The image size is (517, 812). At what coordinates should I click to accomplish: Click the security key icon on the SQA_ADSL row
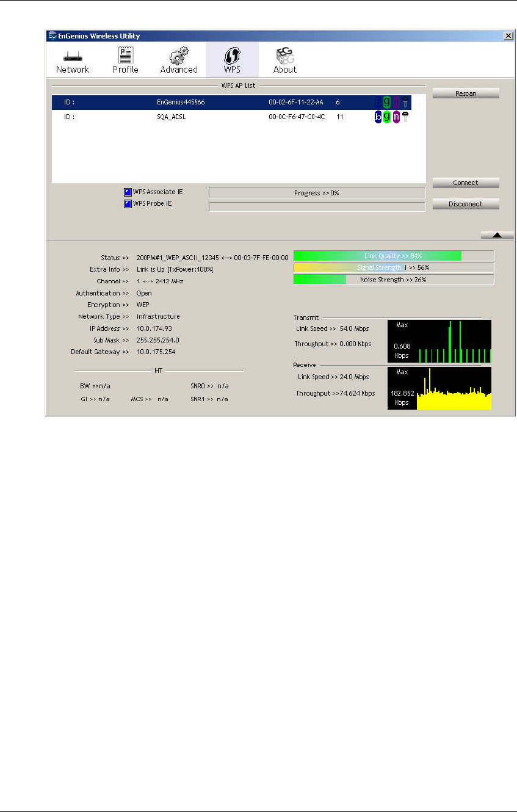click(405, 117)
